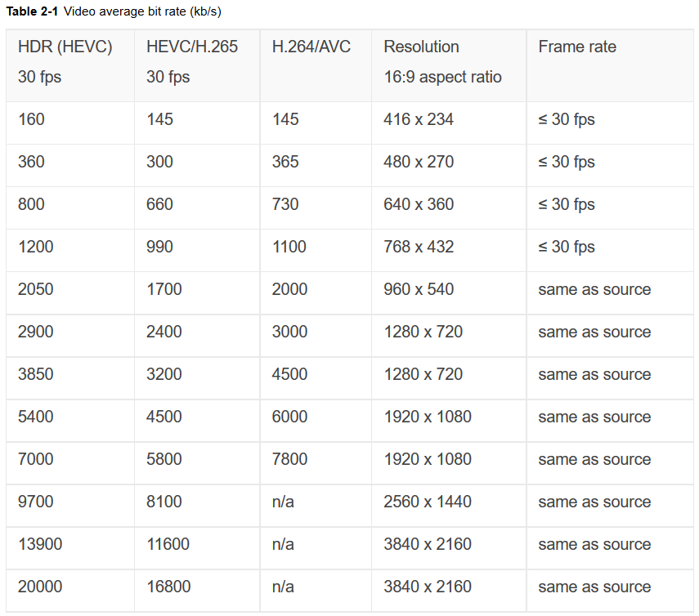
Task: Click the Resolution column header
Action: pos(421,47)
